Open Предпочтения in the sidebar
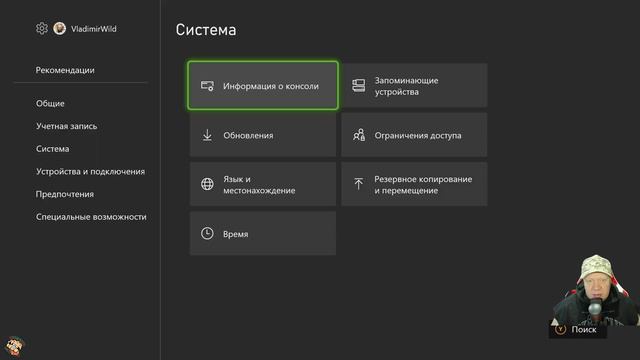640x360 pixels. click(x=65, y=194)
